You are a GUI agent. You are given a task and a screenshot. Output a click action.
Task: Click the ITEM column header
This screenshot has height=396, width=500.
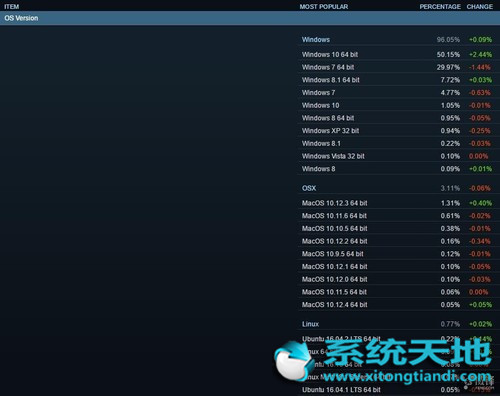click(12, 7)
